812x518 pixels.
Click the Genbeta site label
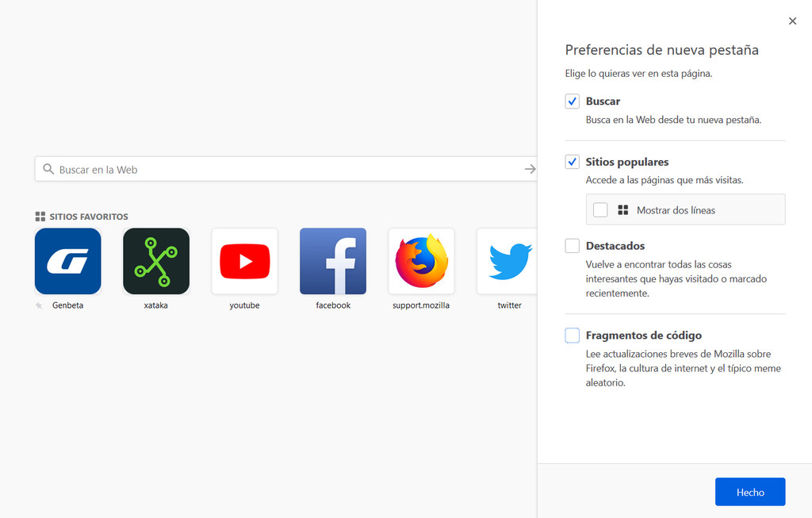[68, 305]
